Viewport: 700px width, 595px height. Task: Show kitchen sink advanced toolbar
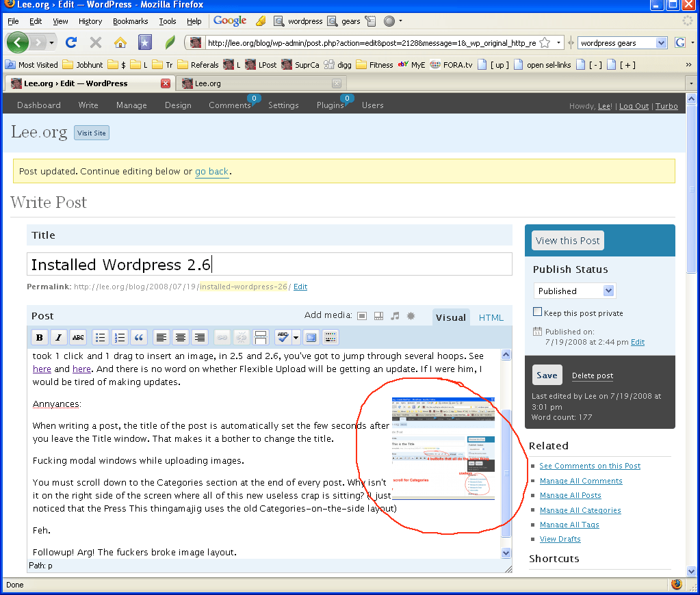tap(330, 337)
